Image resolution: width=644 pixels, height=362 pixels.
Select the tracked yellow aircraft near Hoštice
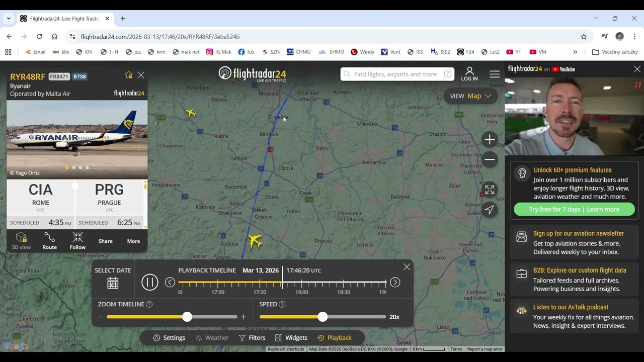[x=255, y=241]
